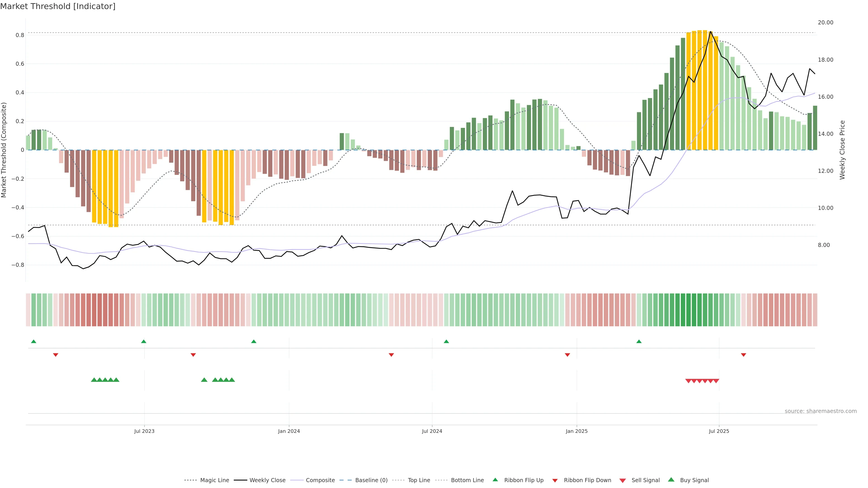Click the source: sharemaestro.com text
This screenshot has width=868, height=488.
(x=821, y=411)
